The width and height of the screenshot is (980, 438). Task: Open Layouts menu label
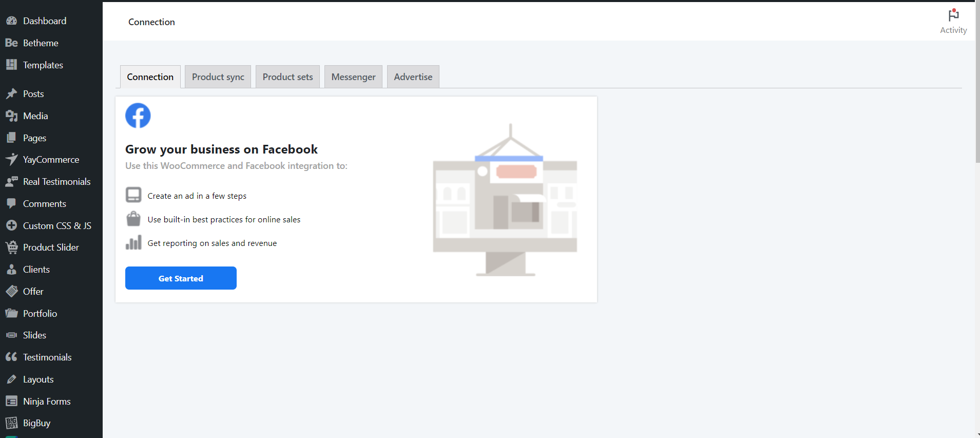(x=39, y=379)
